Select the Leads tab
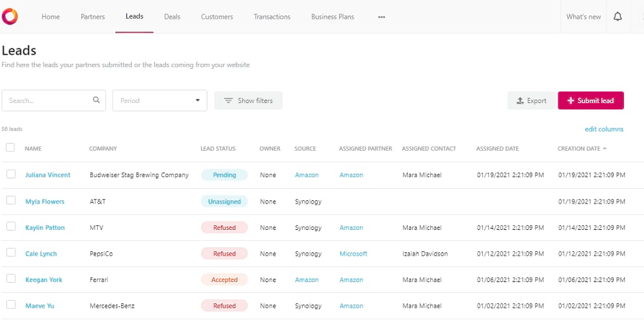644x322 pixels. pos(135,17)
